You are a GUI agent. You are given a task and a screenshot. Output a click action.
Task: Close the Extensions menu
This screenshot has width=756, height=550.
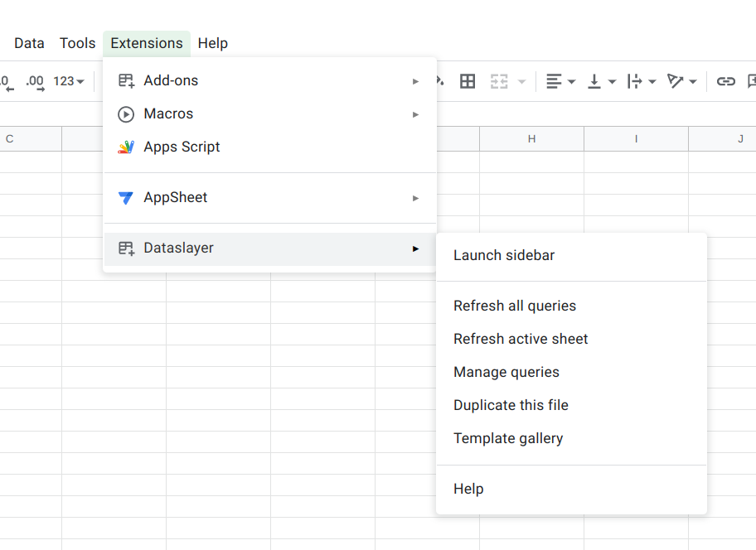147,43
